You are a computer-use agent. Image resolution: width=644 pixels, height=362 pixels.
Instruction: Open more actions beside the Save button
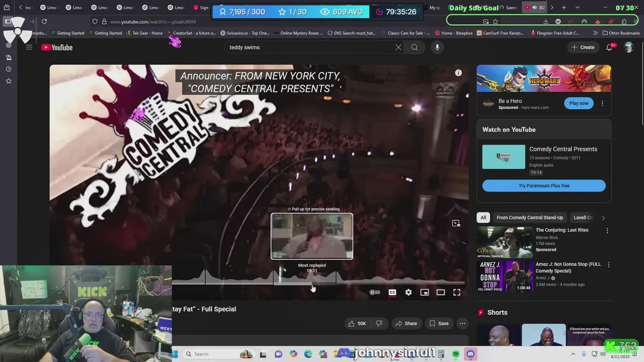click(x=462, y=324)
